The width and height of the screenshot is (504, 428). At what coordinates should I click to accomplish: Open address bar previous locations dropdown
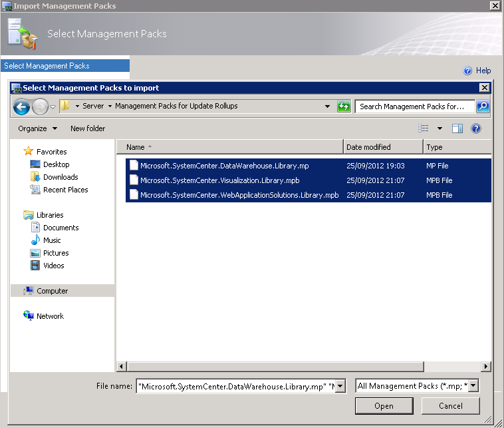click(327, 107)
